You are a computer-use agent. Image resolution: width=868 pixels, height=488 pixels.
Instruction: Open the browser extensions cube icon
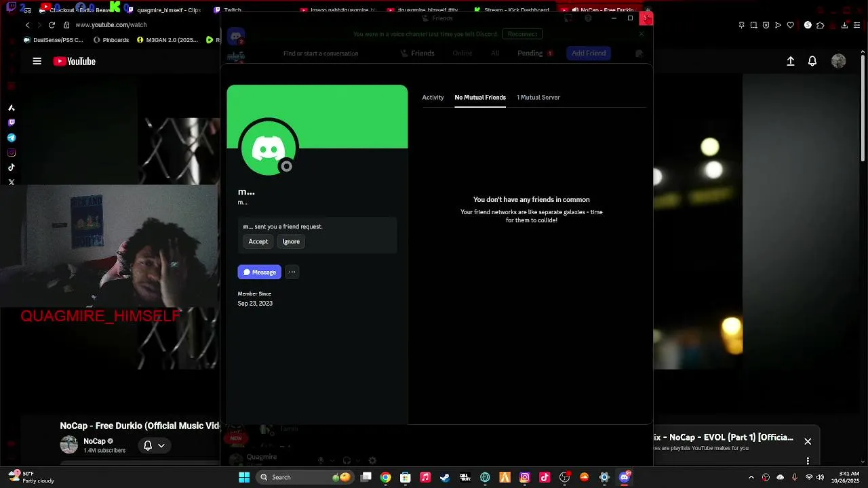(820, 25)
